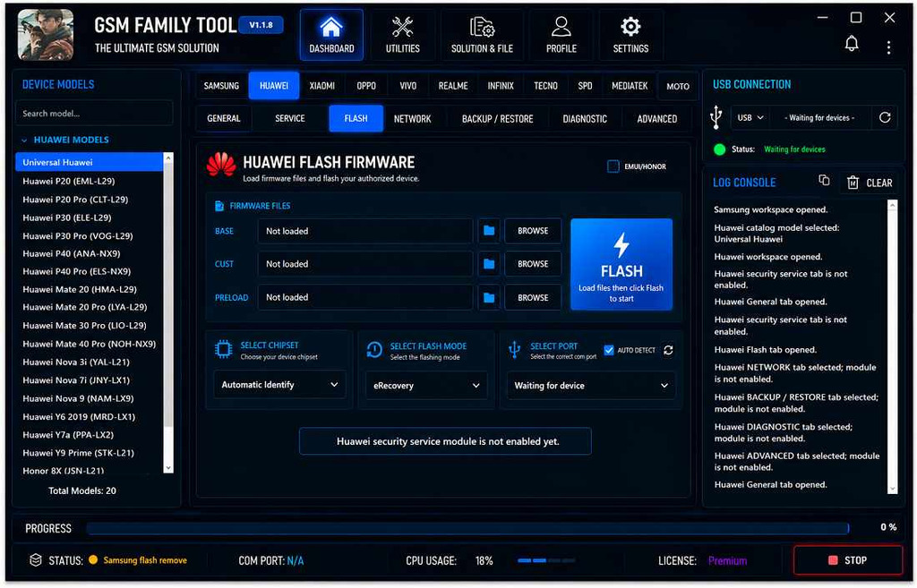Click the red Stop button
The width and height of the screenshot is (917, 588).
pyautogui.click(x=847, y=560)
